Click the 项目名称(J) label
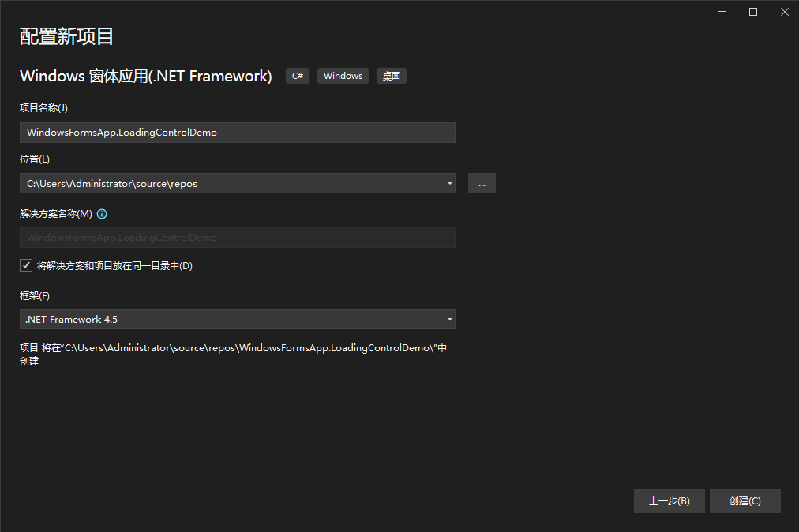 pyautogui.click(x=44, y=108)
